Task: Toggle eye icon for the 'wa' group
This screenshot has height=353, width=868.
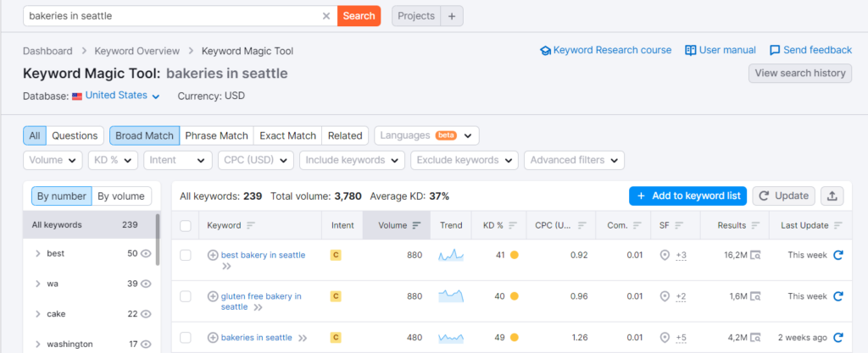Action: [x=146, y=284]
